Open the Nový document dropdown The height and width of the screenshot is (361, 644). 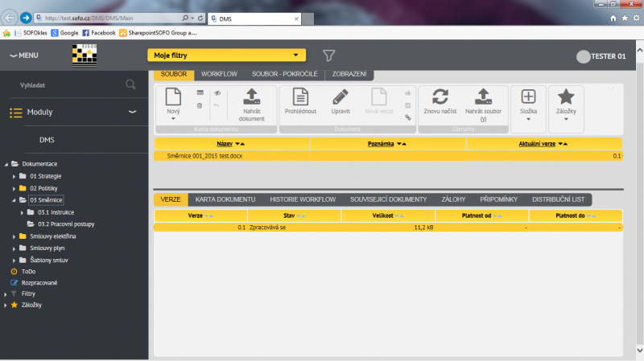[x=173, y=103]
